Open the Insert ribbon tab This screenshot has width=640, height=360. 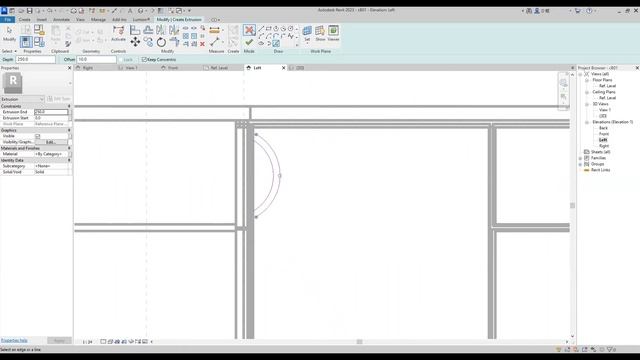[42, 20]
